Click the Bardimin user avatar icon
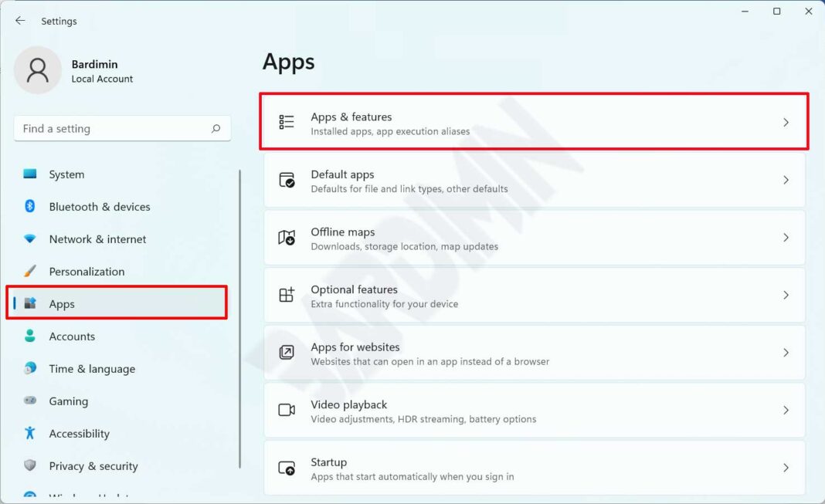This screenshot has height=504, width=825. click(x=38, y=70)
